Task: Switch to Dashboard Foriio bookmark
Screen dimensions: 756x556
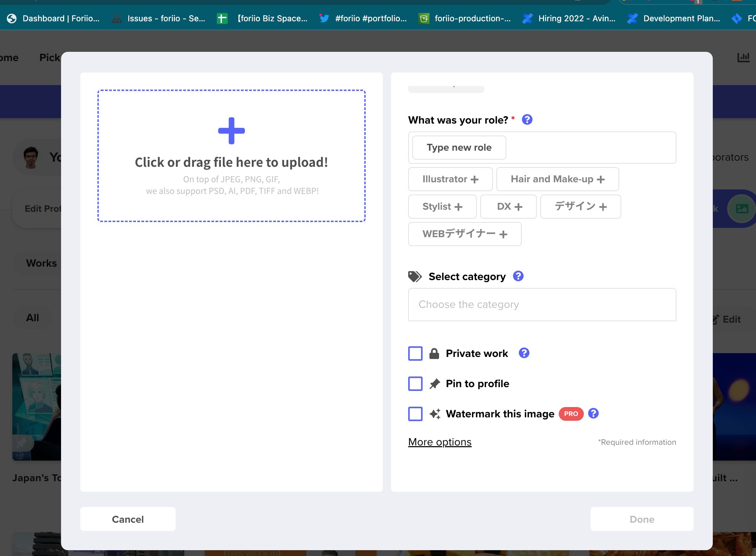Action: (54, 19)
